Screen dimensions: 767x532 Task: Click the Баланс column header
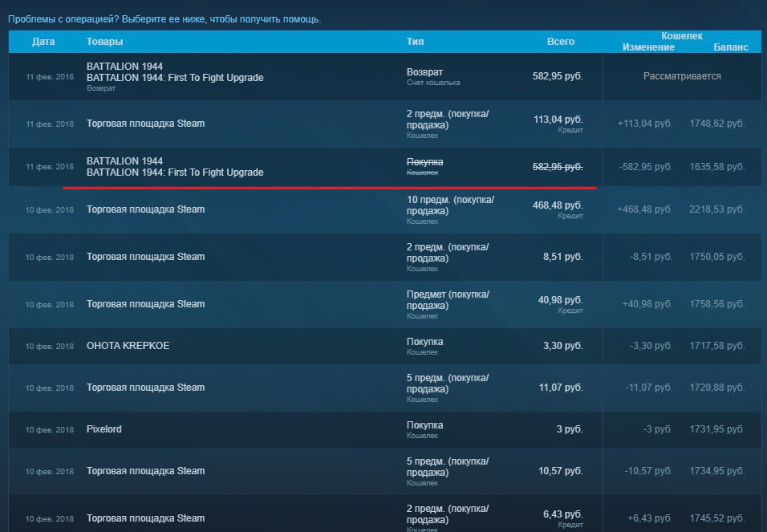click(x=730, y=47)
